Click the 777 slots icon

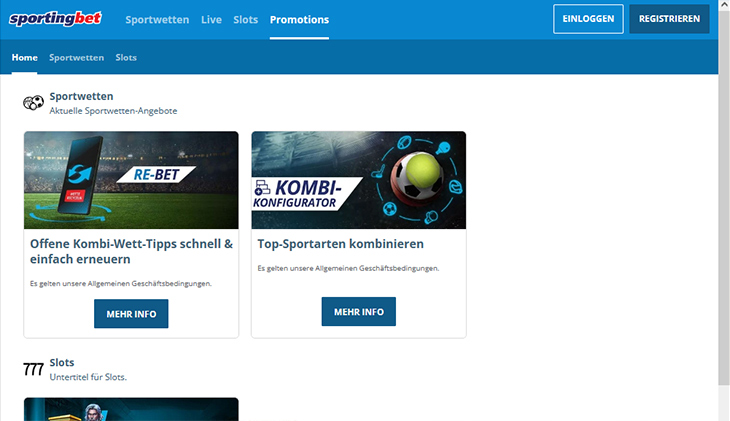tap(33, 369)
